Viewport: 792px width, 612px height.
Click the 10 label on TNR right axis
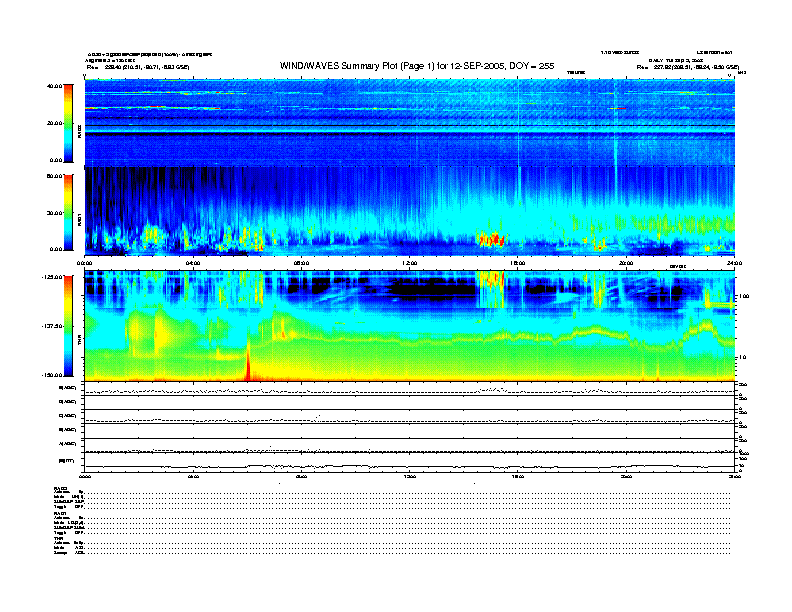(x=743, y=357)
